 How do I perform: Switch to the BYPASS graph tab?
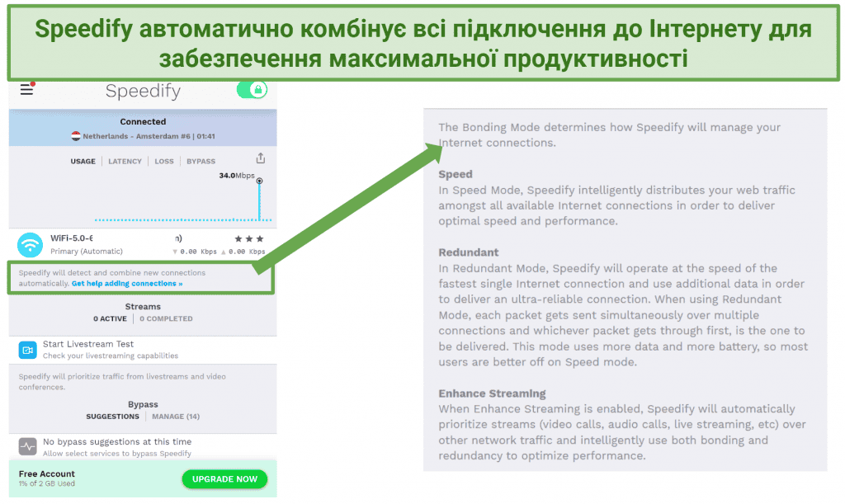tap(201, 161)
